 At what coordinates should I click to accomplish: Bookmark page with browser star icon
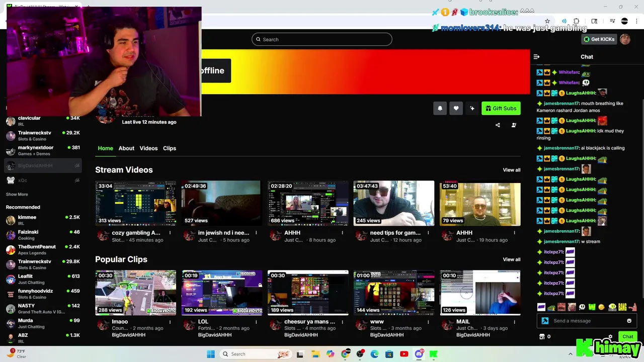(x=547, y=21)
